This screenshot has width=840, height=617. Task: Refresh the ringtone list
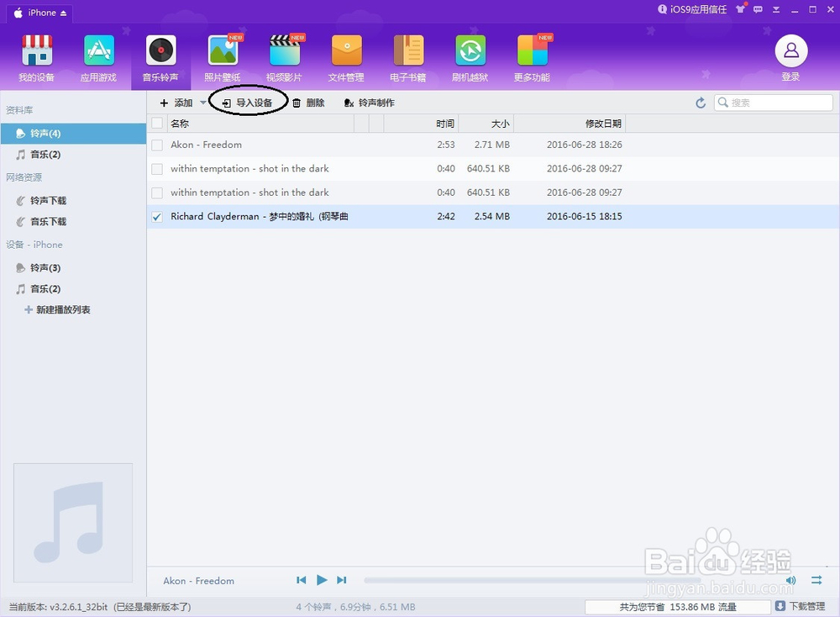click(701, 103)
